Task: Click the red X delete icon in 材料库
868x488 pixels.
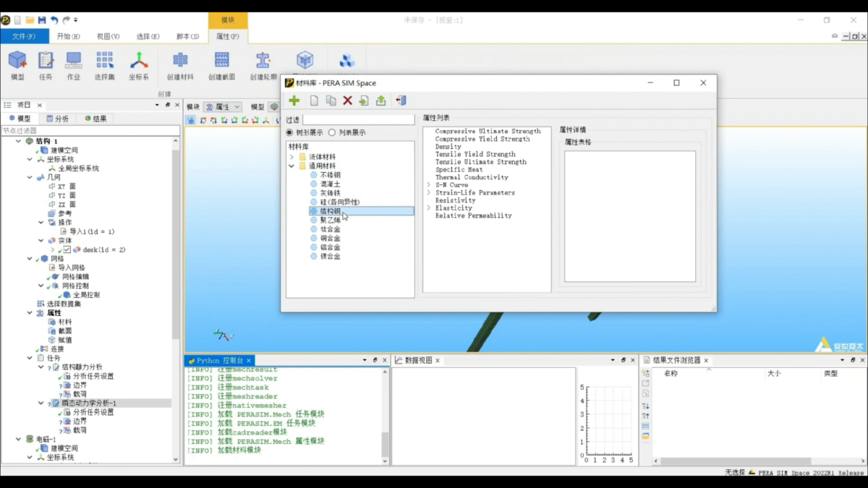Action: [347, 100]
